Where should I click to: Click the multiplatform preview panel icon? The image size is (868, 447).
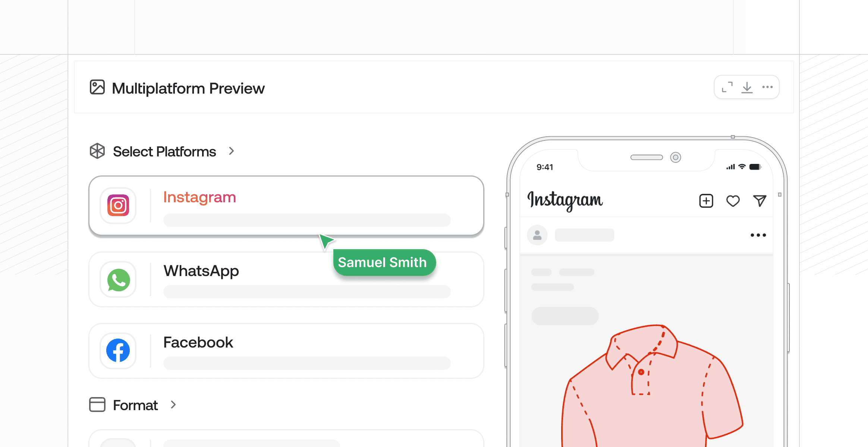coord(97,88)
